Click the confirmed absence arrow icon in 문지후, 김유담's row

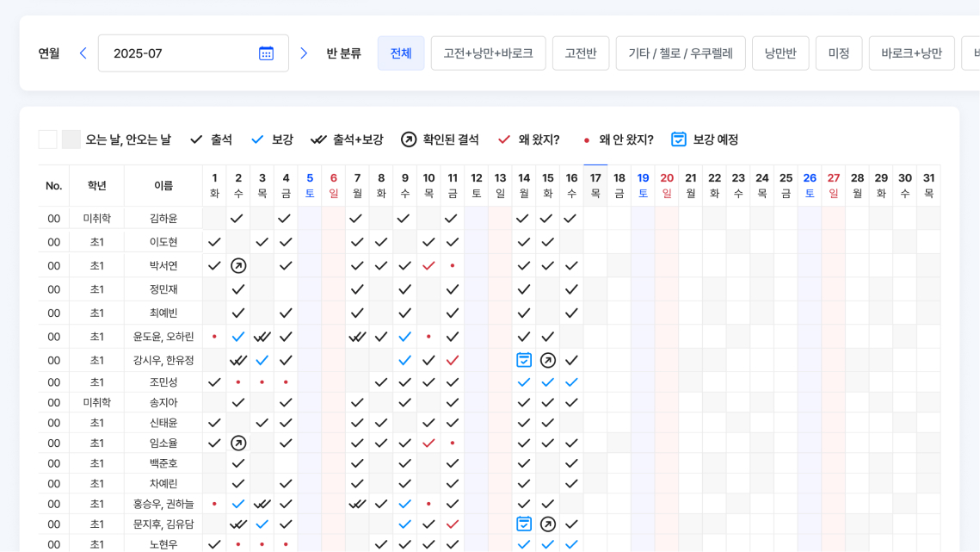[x=548, y=524]
